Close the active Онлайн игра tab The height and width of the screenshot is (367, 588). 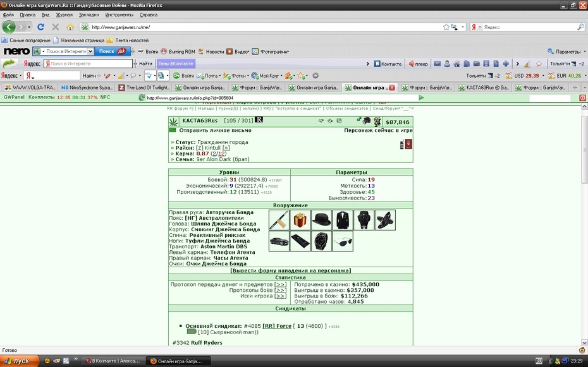[x=392, y=88]
